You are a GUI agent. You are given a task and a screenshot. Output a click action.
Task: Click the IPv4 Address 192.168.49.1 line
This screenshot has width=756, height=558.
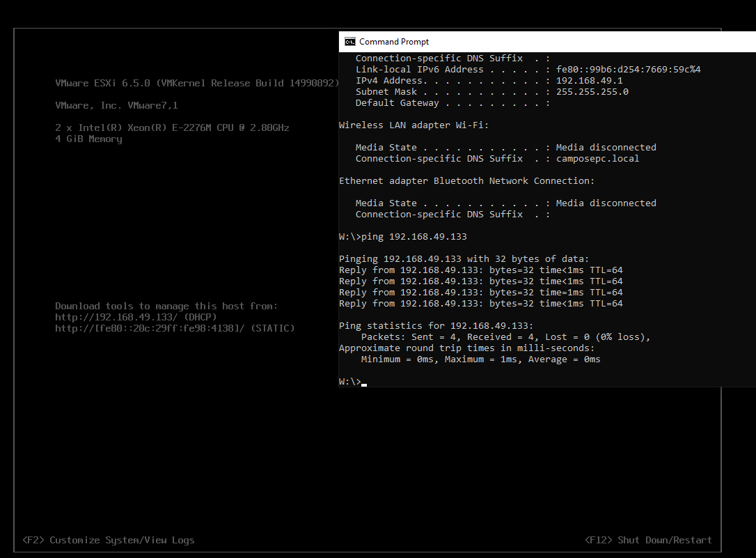[489, 81]
